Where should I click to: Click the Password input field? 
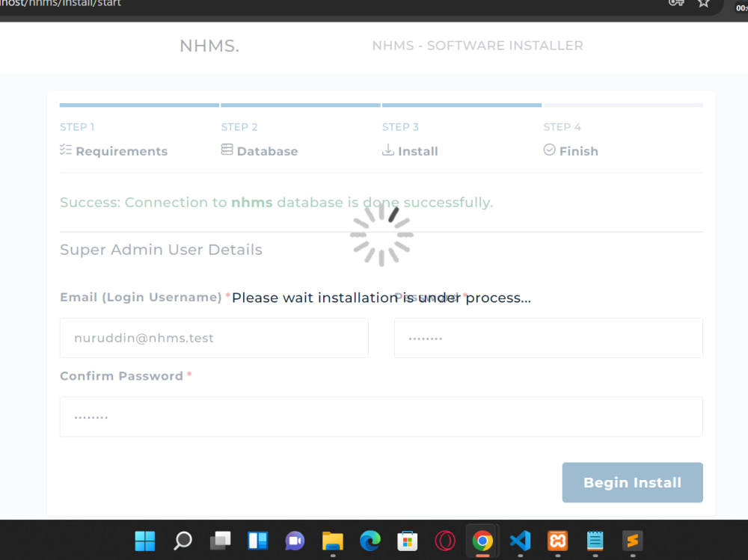548,338
